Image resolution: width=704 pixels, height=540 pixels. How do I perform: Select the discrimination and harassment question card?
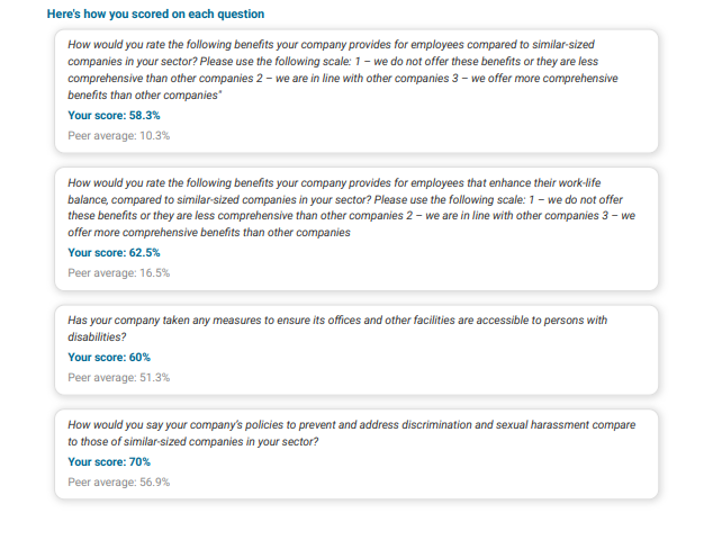tap(356, 454)
